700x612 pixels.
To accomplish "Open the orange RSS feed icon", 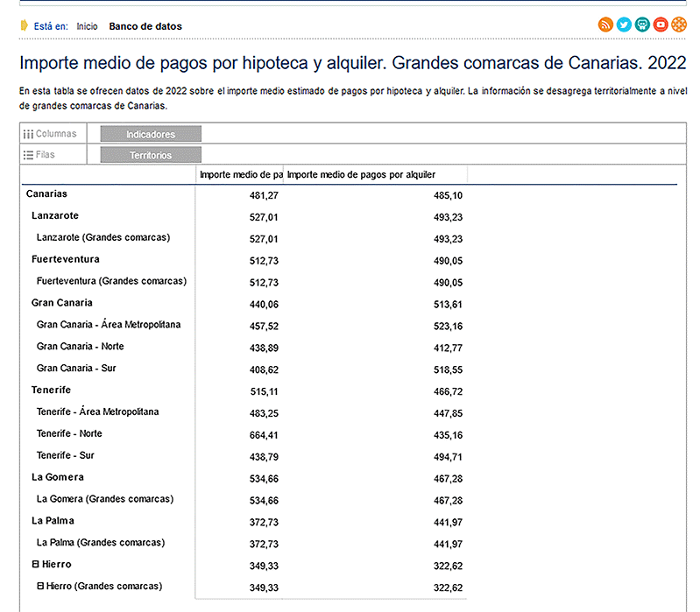I will click(x=605, y=25).
